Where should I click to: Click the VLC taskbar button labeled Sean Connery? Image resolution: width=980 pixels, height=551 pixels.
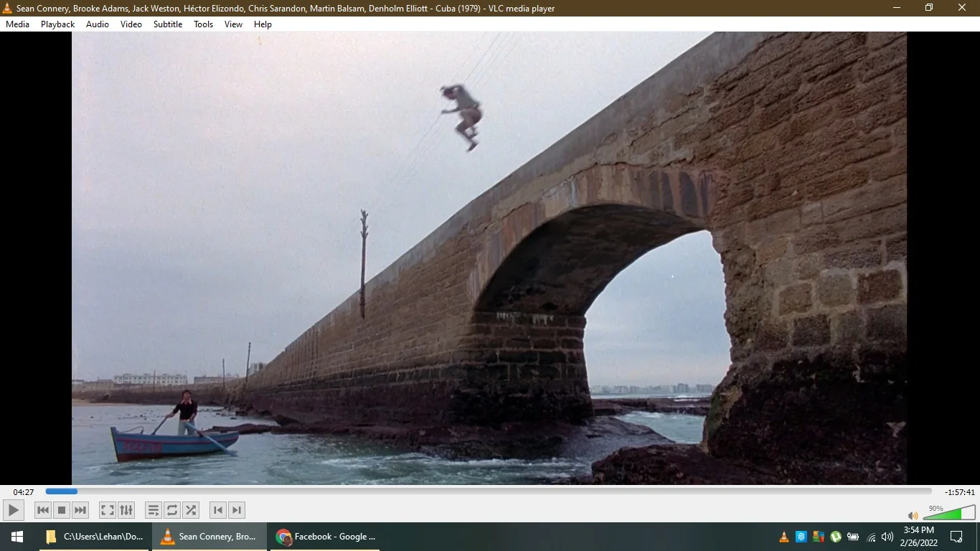(209, 537)
